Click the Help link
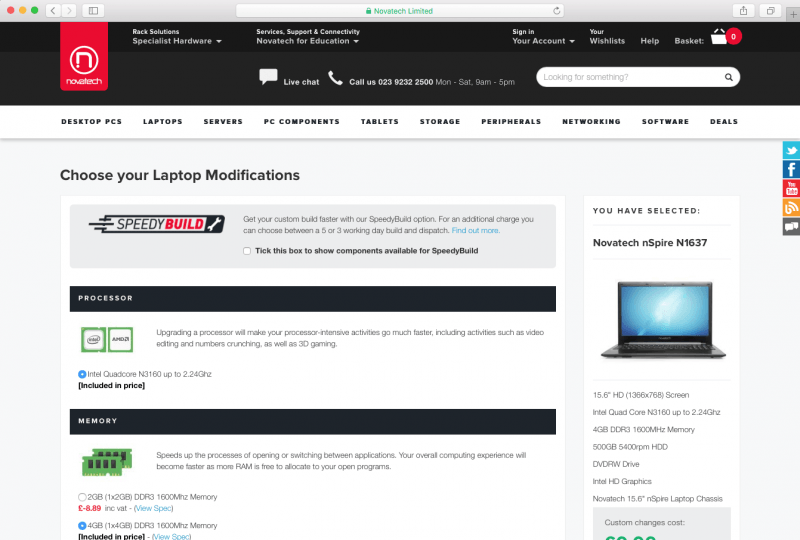800x540 pixels. click(x=649, y=41)
